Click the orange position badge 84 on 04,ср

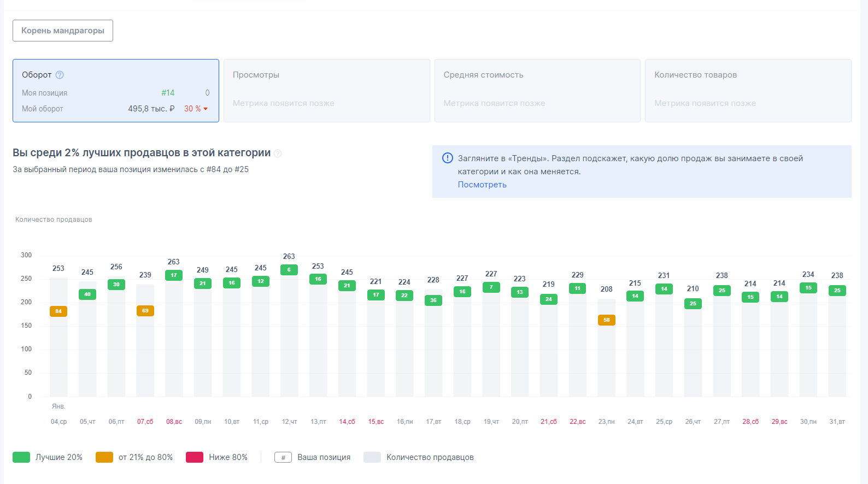58,311
